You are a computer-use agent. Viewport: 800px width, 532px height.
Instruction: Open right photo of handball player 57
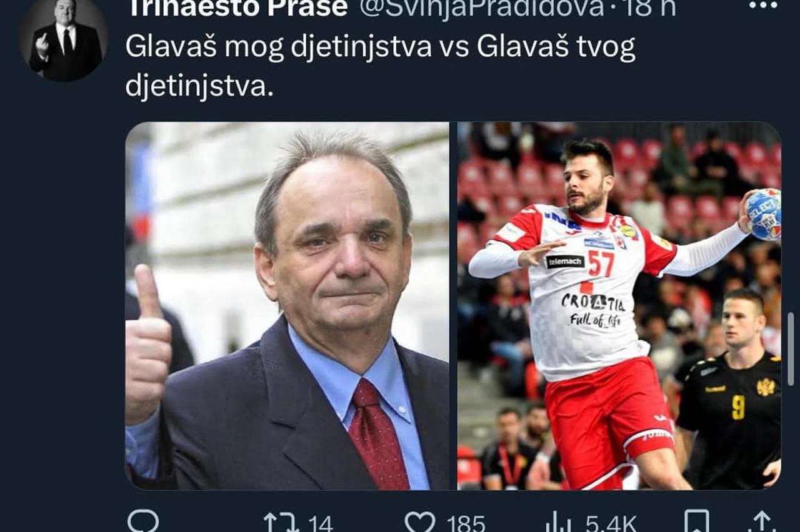click(619, 306)
